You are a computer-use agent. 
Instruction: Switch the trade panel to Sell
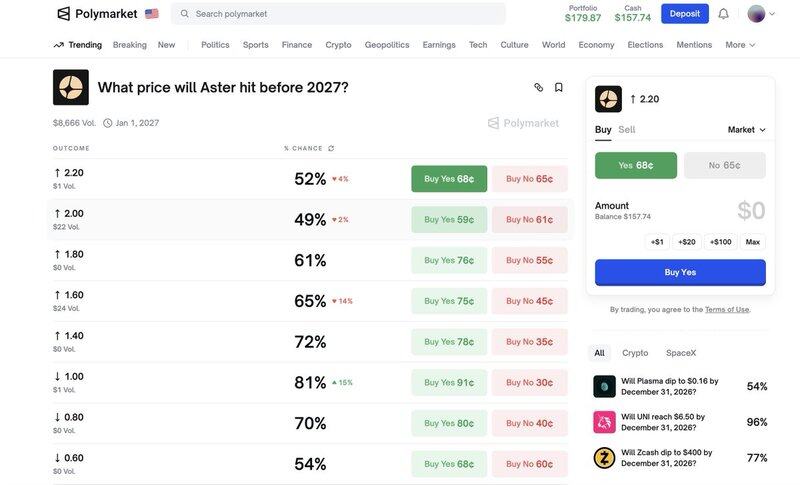626,130
